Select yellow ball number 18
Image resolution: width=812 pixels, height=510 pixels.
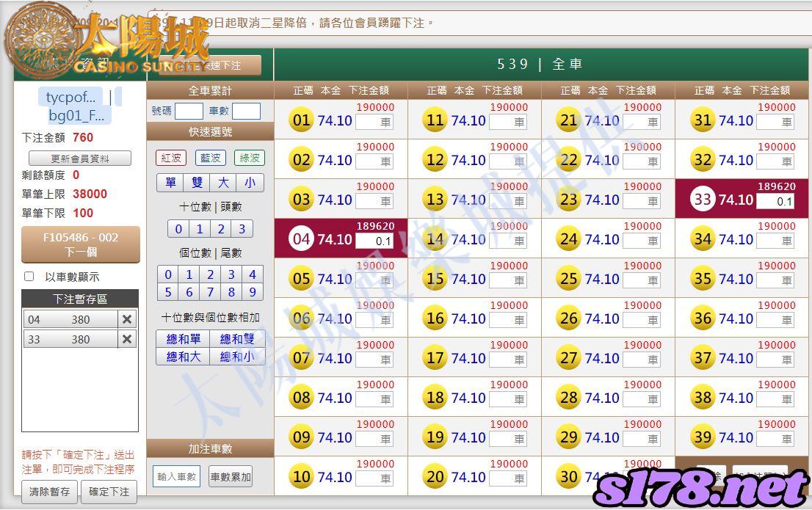pyautogui.click(x=435, y=398)
